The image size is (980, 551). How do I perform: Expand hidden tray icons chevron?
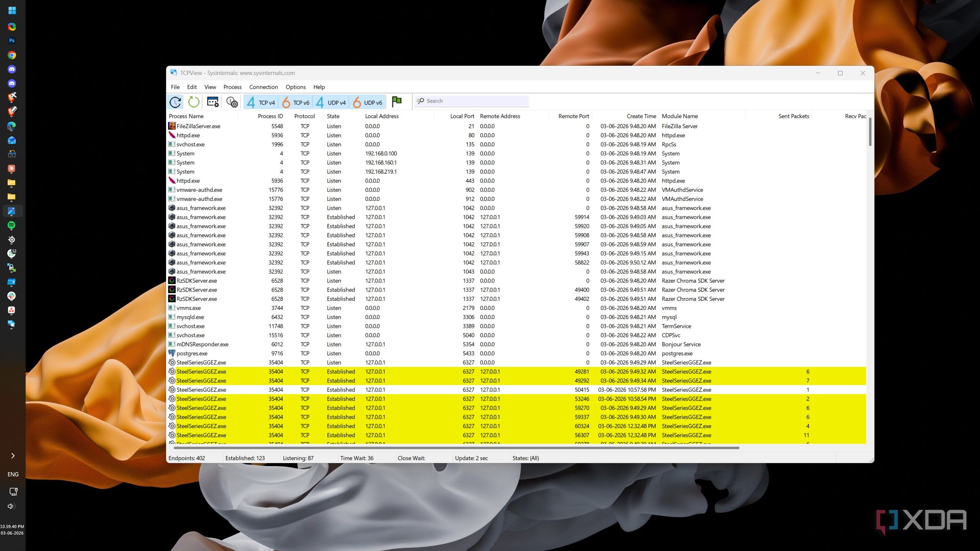coord(13,455)
